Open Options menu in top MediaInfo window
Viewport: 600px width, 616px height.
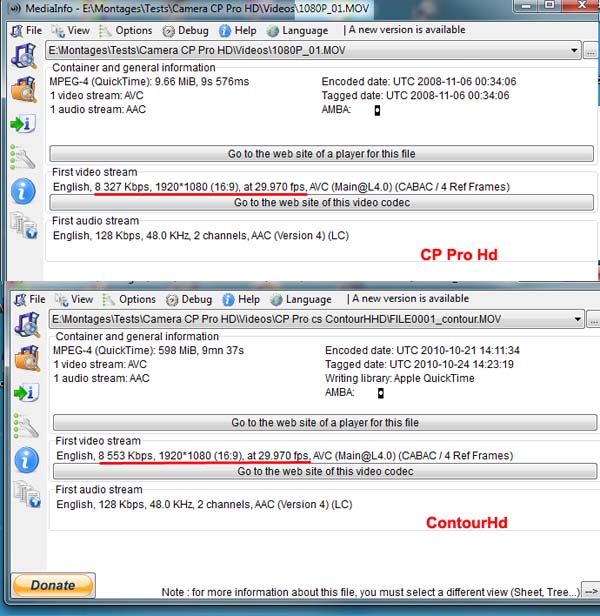[x=126, y=31]
